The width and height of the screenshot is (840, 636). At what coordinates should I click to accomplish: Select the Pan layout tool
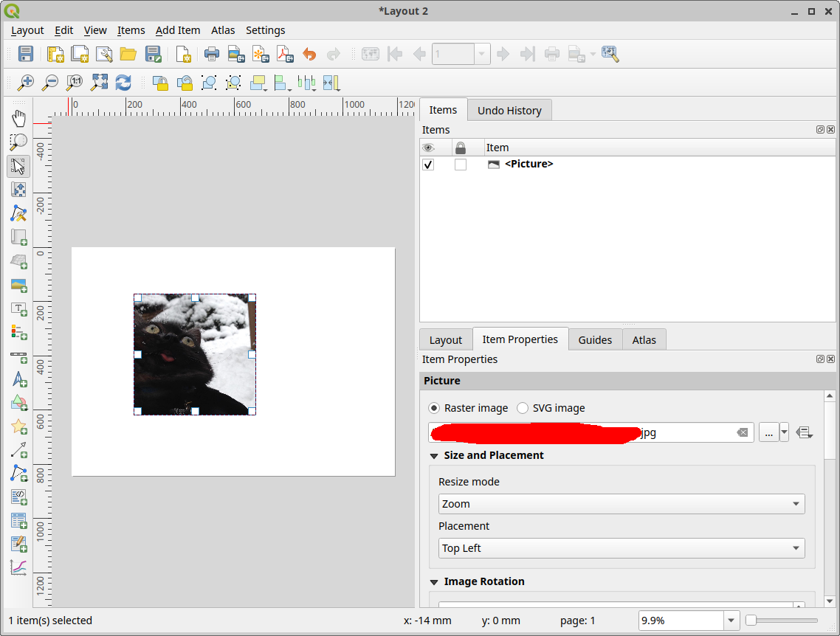tap(18, 117)
